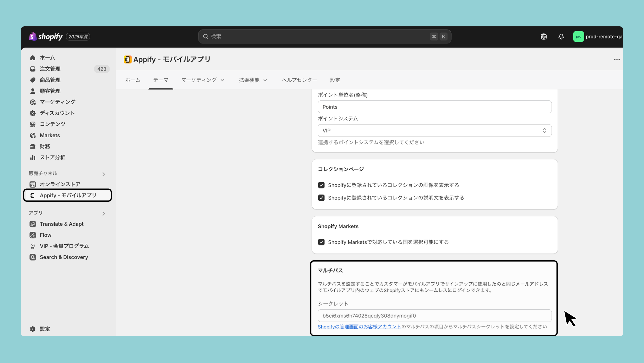Click the notification bell icon
Viewport: 644px width, 363px height.
[x=561, y=37]
